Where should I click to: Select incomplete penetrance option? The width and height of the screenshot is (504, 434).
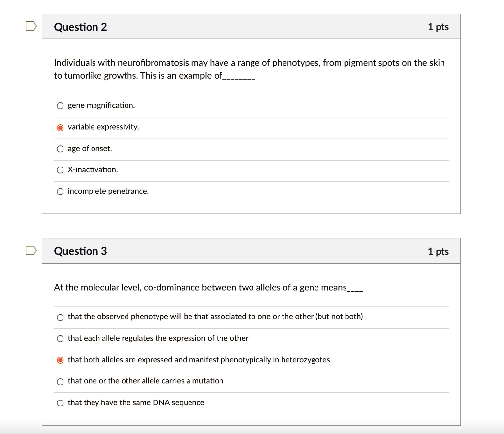point(60,191)
